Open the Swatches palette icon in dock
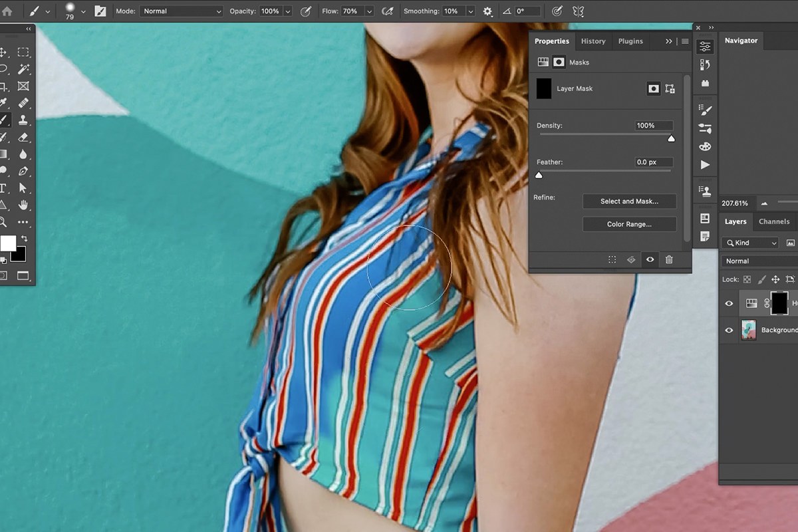798x532 pixels. click(x=706, y=146)
